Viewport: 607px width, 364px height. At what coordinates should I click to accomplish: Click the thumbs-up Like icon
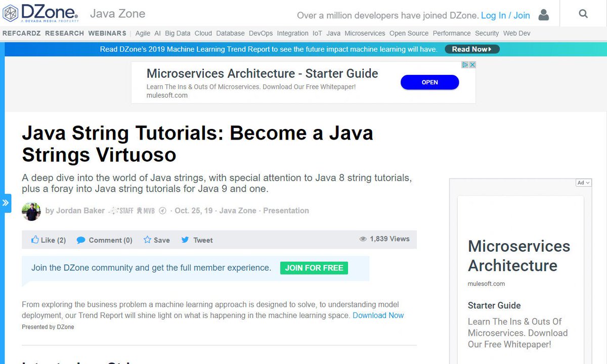pos(35,240)
